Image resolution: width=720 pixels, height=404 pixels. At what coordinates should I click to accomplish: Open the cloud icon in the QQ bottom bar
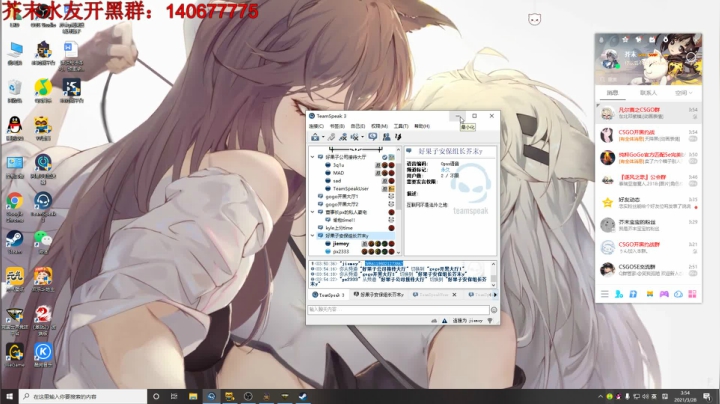click(678, 294)
